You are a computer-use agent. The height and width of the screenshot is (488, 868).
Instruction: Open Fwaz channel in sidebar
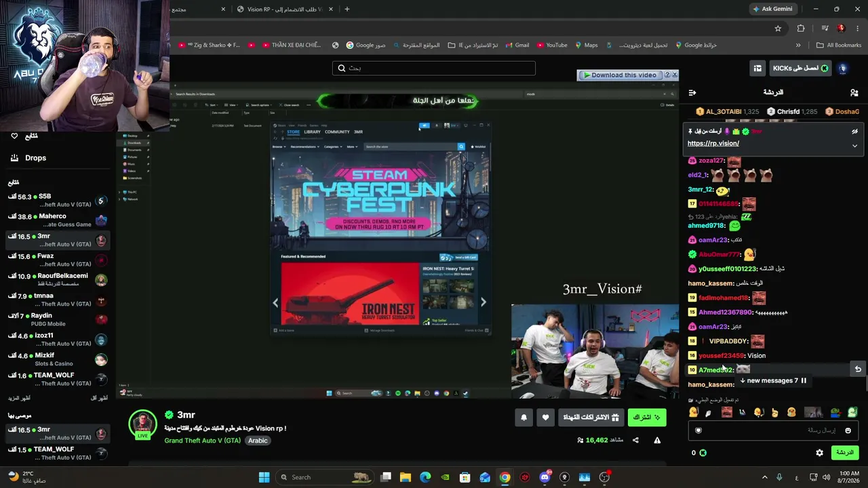pyautogui.click(x=58, y=261)
